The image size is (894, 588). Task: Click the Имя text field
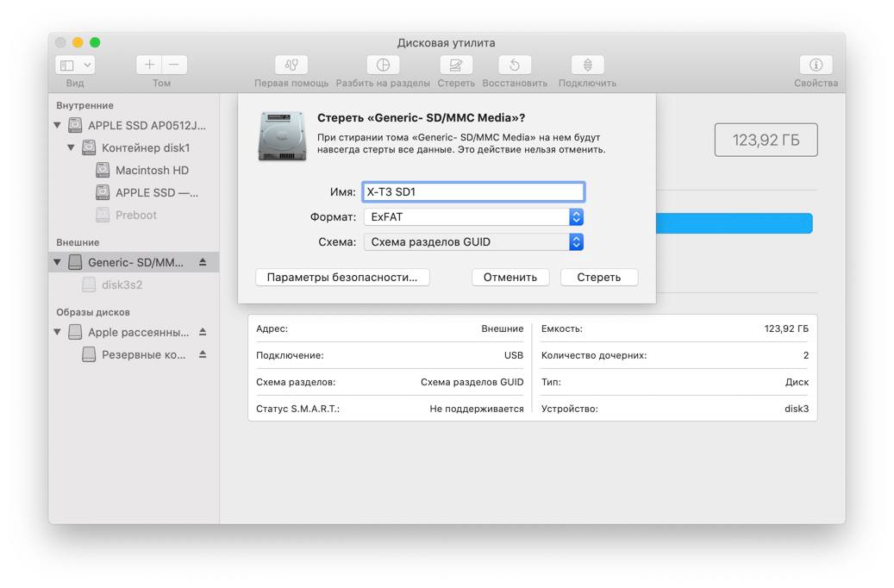pos(473,191)
